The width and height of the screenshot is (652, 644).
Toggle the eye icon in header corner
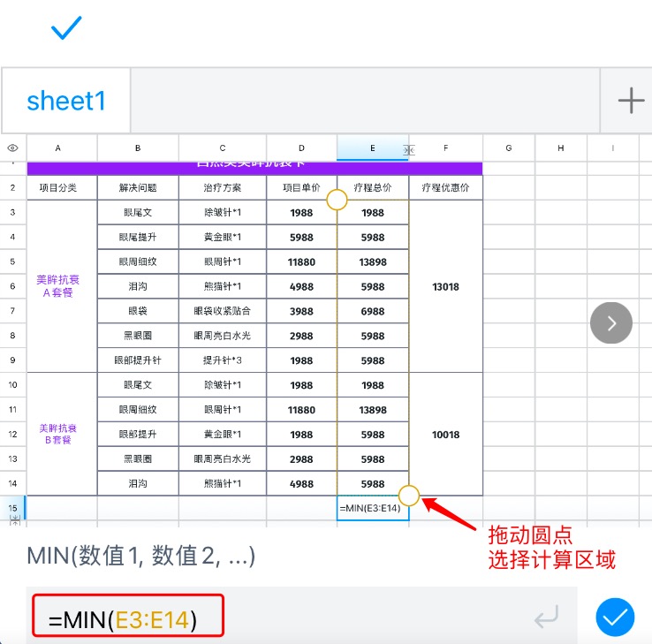pyautogui.click(x=13, y=148)
